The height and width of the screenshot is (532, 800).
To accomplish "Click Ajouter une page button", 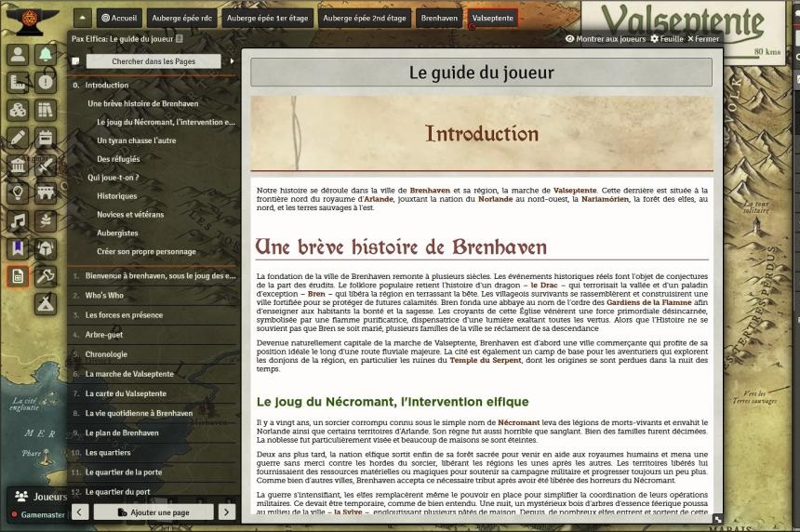I will tap(153, 512).
